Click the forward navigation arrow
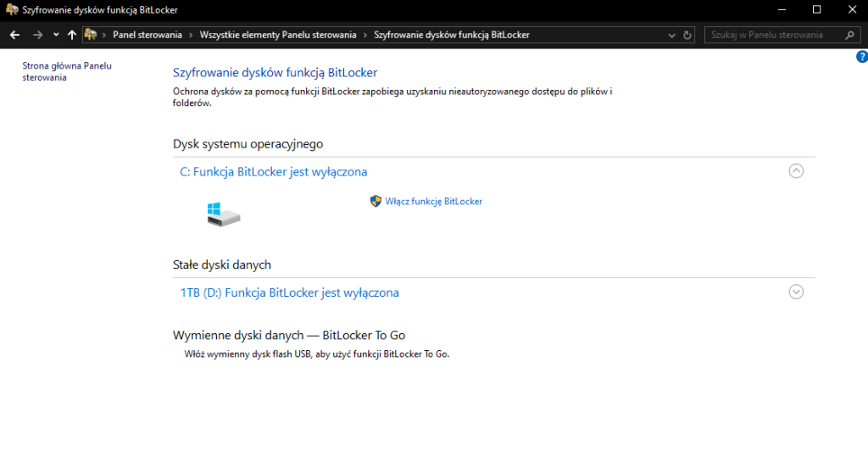The width and height of the screenshot is (868, 468). click(37, 35)
